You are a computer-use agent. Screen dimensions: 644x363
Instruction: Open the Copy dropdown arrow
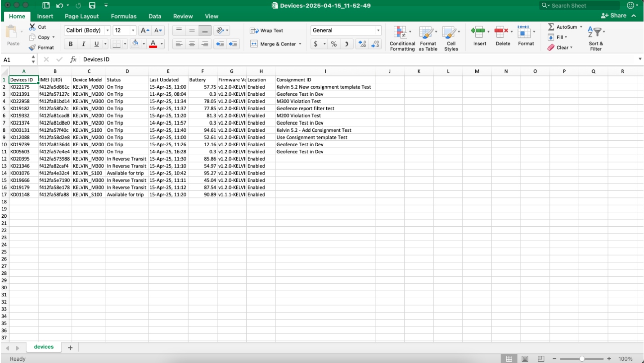54,37
